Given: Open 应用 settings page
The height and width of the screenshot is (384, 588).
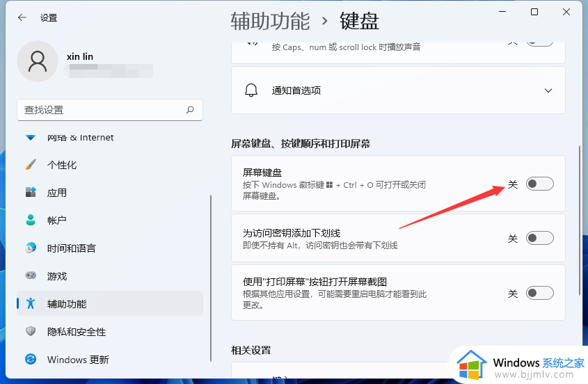Looking at the screenshot, I should click(110, 193).
